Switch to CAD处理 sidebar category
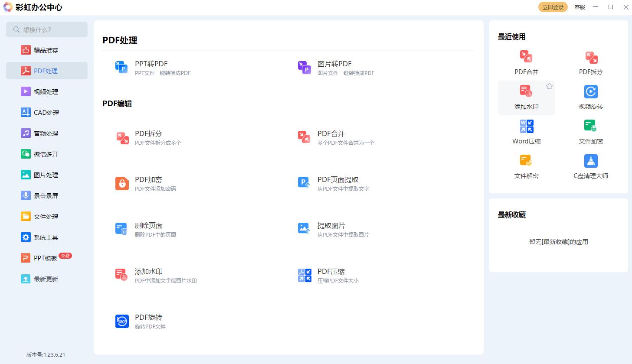 [x=46, y=113]
